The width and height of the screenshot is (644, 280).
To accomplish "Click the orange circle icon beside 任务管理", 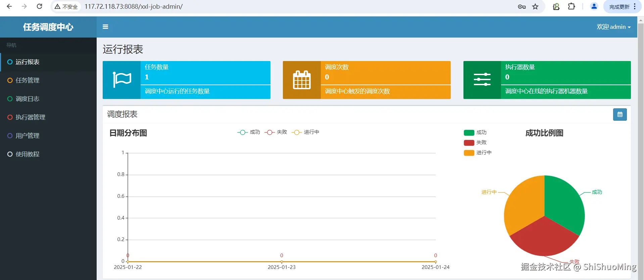I will 10,80.
